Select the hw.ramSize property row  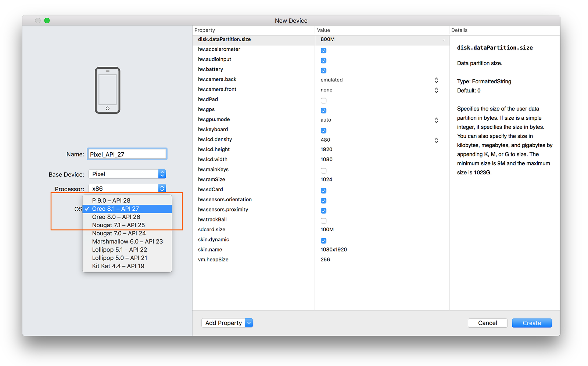click(211, 180)
